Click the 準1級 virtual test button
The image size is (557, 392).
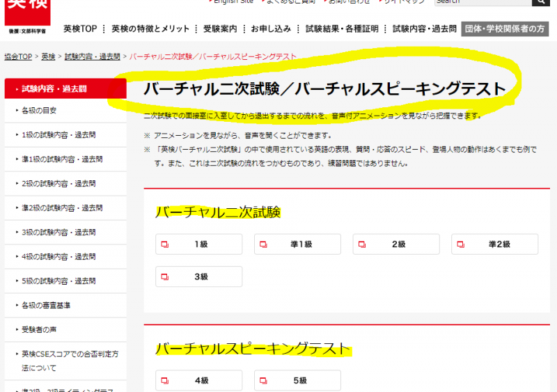(298, 244)
